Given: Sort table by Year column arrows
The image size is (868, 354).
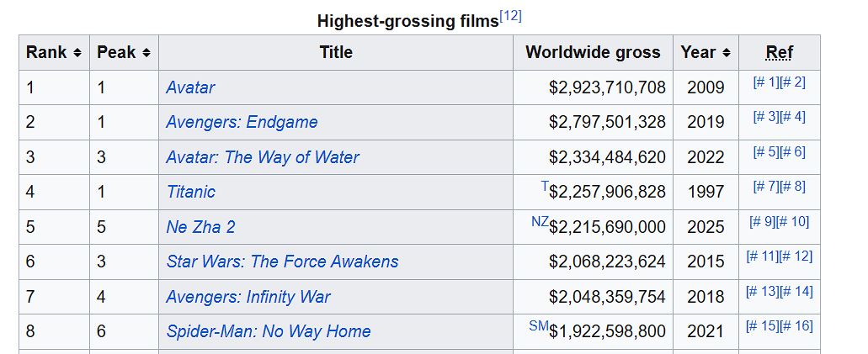Looking at the screenshot, I should click(x=727, y=53).
